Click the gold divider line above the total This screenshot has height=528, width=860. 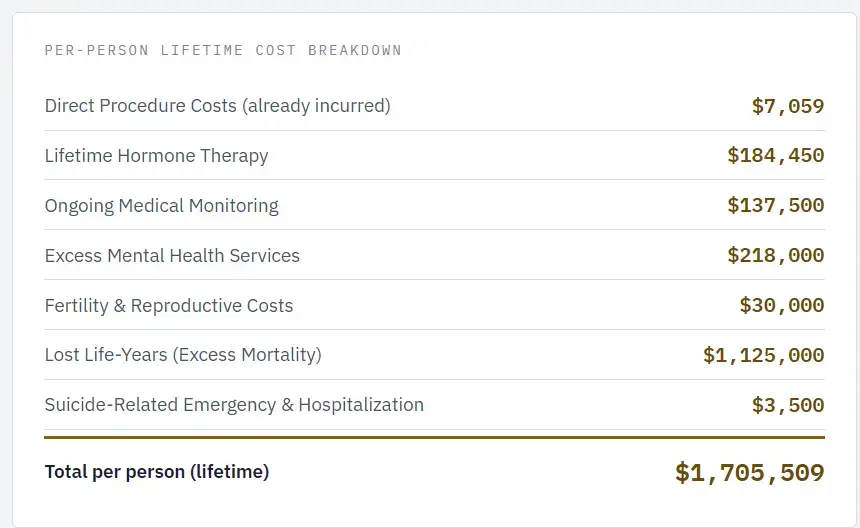pyautogui.click(x=434, y=437)
